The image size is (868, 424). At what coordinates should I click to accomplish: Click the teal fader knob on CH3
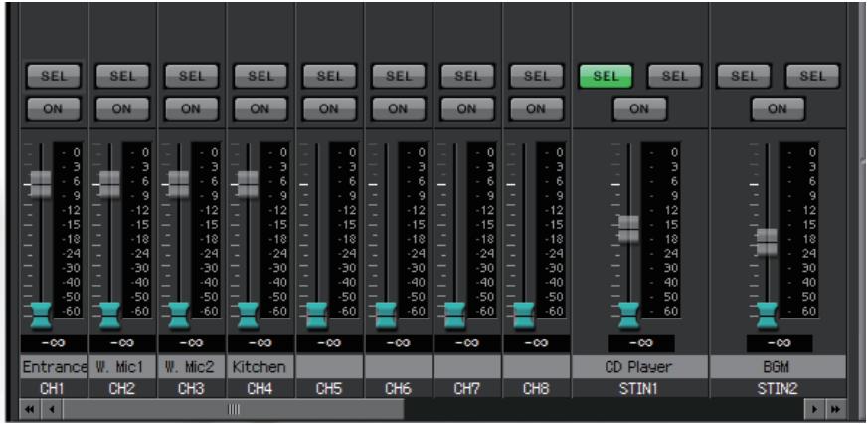click(x=179, y=316)
